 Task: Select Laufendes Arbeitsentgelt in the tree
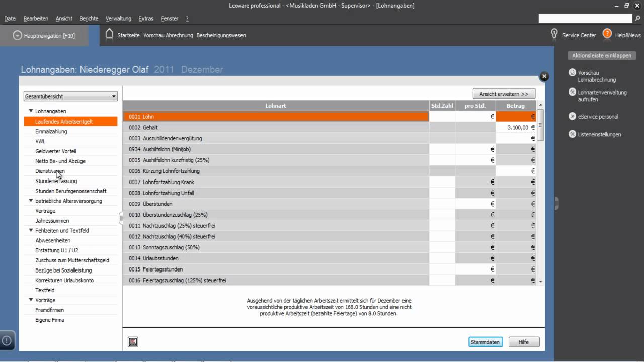(x=70, y=121)
